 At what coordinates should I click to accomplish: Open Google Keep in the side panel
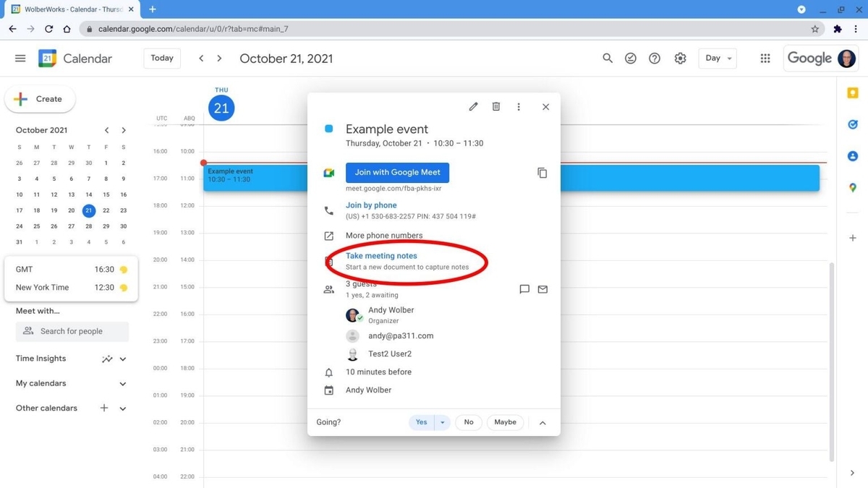(x=852, y=93)
